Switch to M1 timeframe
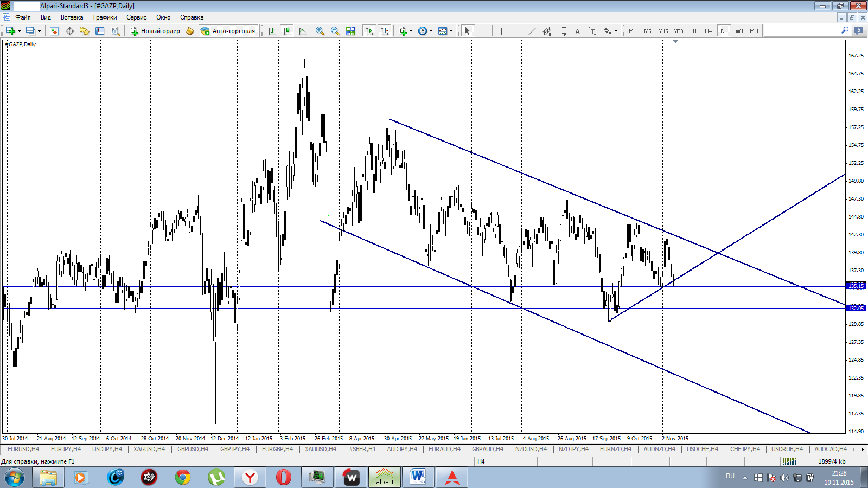Viewport: 868px width, 488px height. tap(633, 31)
